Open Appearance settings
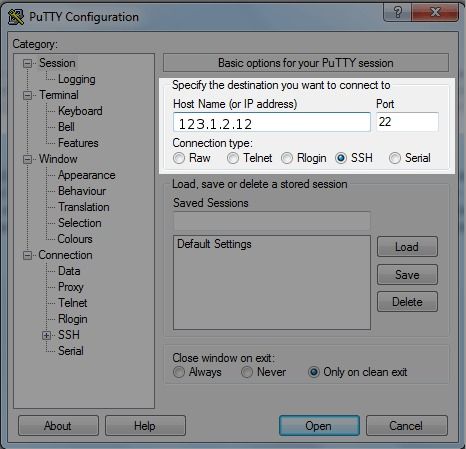Screen dimensions: 466x449 pyautogui.click(x=86, y=175)
